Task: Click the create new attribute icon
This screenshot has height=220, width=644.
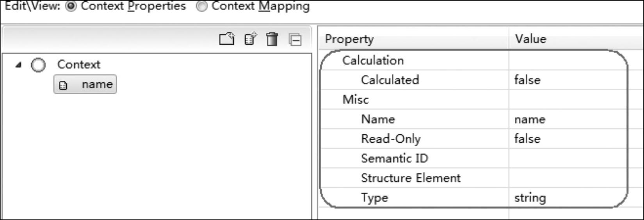Action: [250, 39]
